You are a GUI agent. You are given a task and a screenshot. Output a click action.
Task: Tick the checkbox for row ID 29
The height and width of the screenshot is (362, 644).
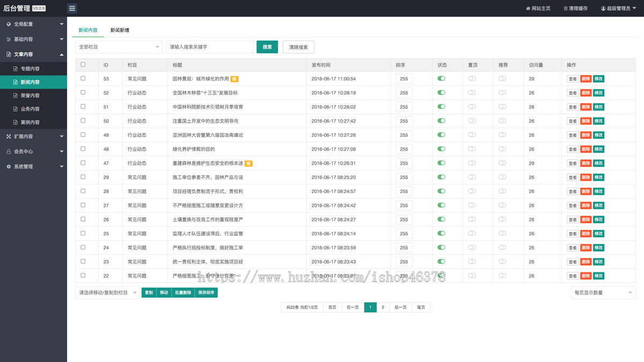coord(83,177)
